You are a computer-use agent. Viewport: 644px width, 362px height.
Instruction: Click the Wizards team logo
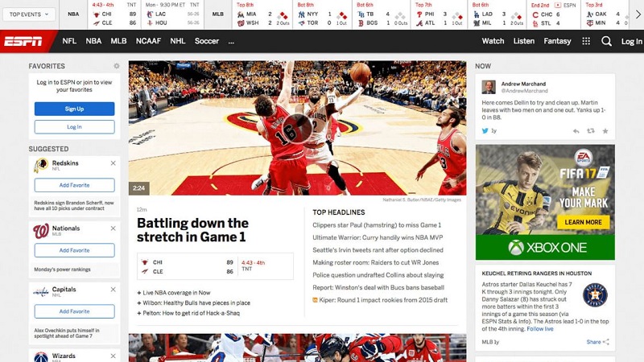coord(41,357)
